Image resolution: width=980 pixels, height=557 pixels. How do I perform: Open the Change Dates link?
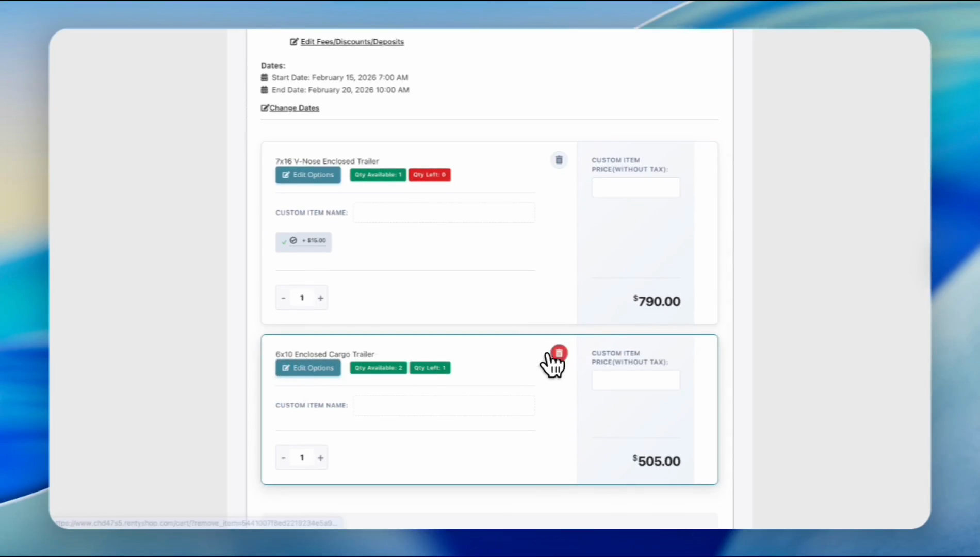click(x=294, y=108)
